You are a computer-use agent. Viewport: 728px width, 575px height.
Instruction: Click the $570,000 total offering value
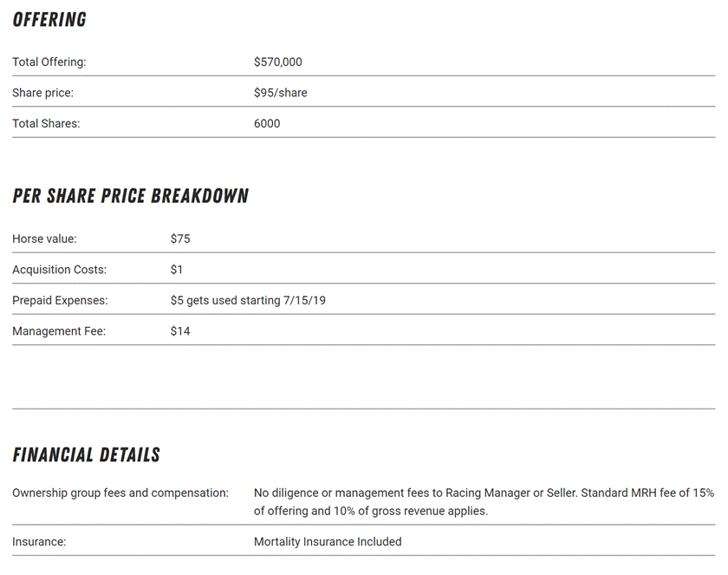pyautogui.click(x=277, y=62)
